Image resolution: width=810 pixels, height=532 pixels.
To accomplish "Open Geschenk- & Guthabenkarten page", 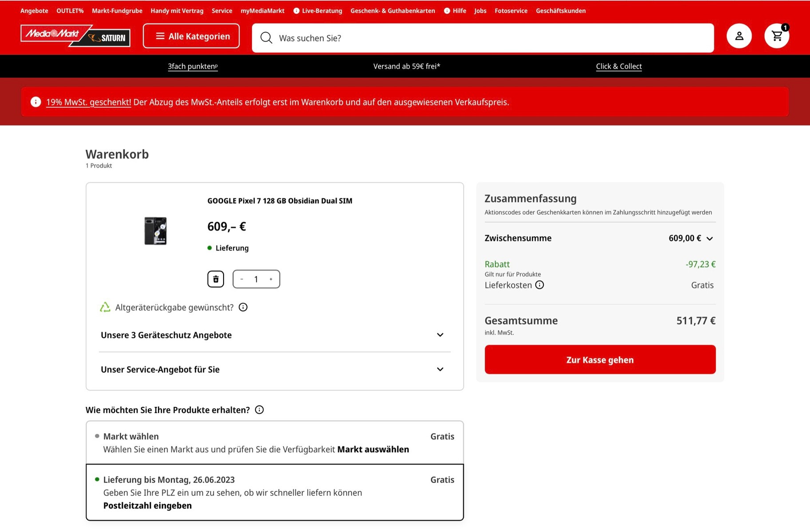I will 393,11.
